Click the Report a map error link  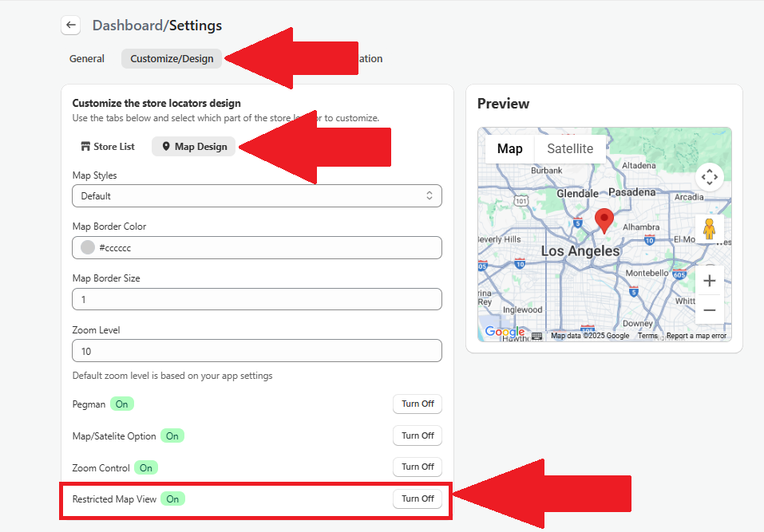(696, 336)
